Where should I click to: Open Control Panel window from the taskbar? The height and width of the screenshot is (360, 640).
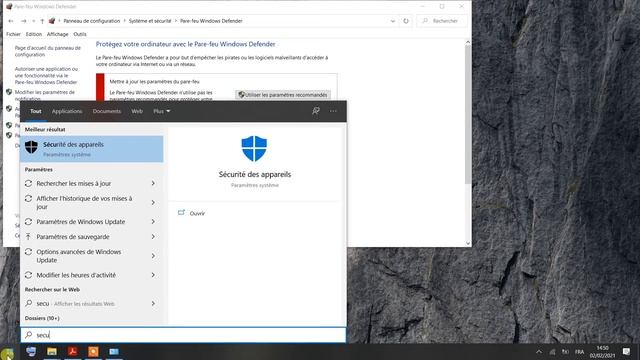click(114, 351)
